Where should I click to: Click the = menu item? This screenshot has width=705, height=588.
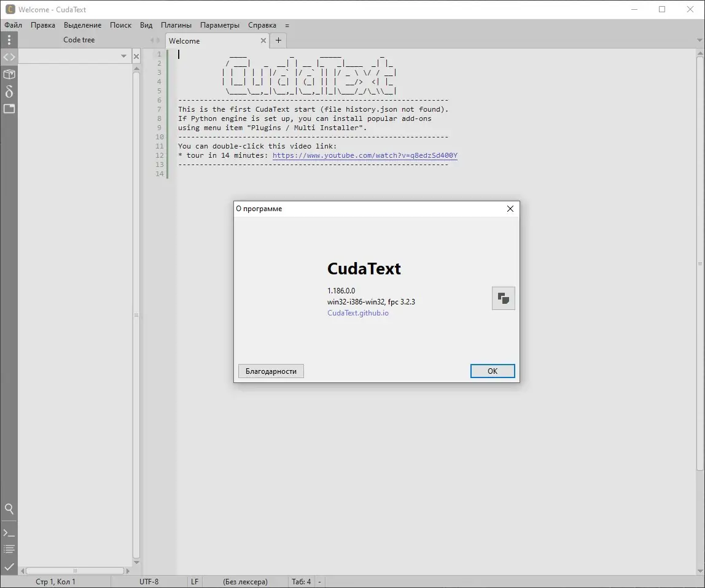pos(287,25)
